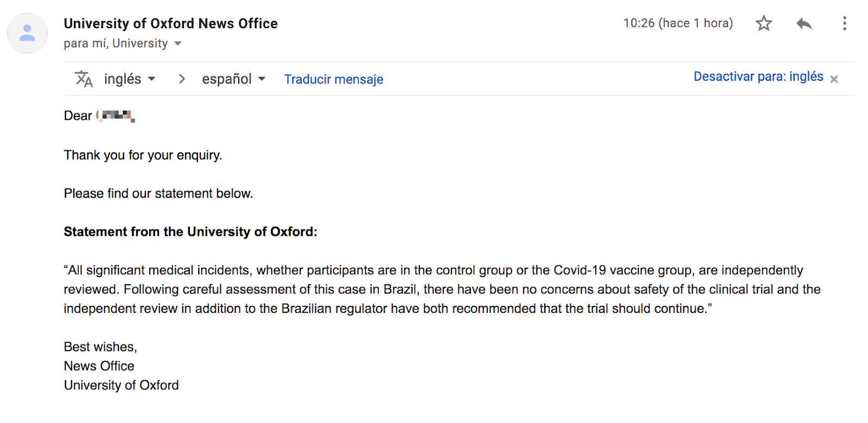Click the 'Thank you for your enquiry' line
The image size is (868, 423).
(143, 155)
